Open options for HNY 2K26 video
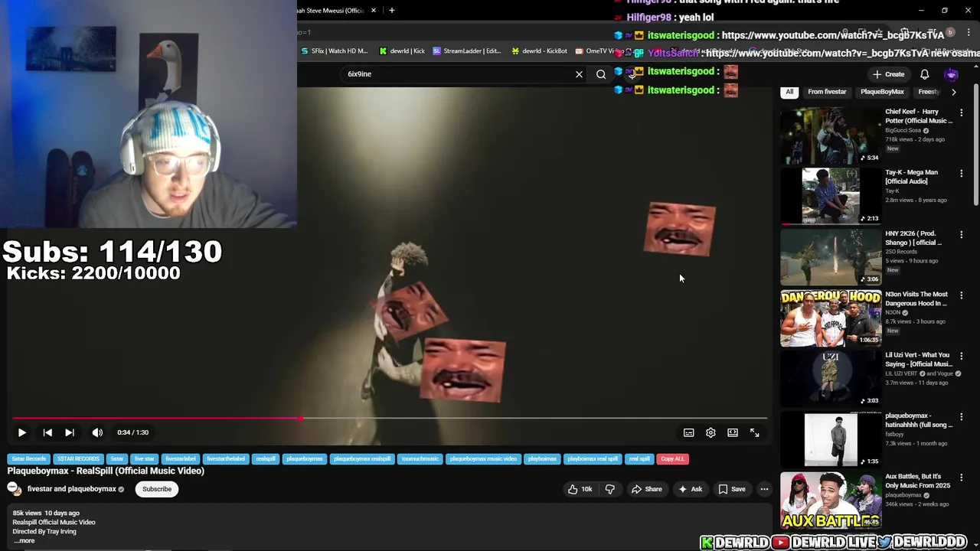Screen dimensions: 980x551 [x=962, y=234]
